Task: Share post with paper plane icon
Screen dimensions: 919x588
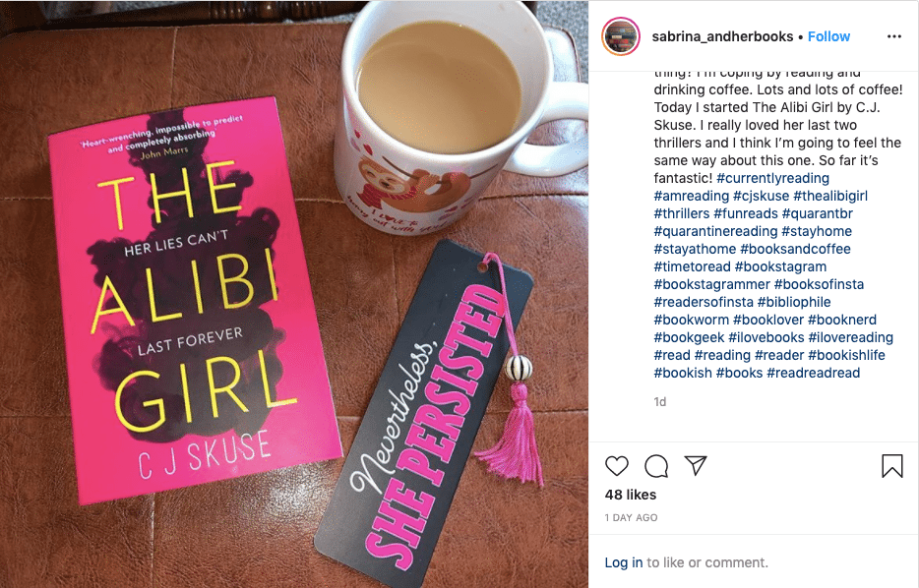Action: click(696, 466)
